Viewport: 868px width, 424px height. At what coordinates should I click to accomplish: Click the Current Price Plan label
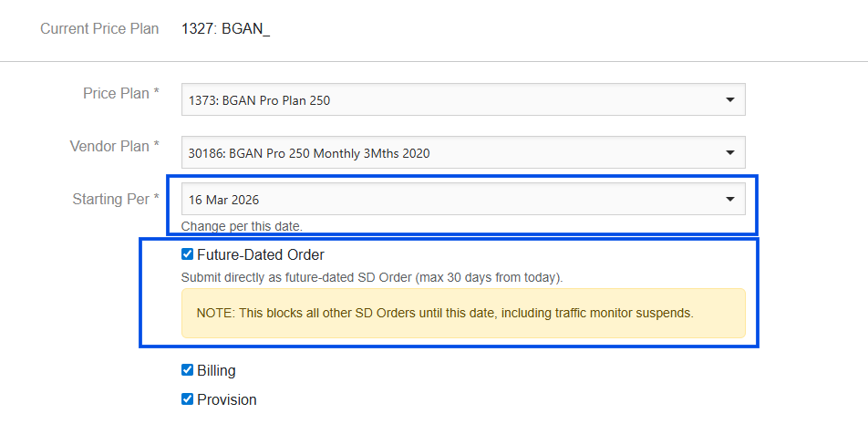point(99,29)
